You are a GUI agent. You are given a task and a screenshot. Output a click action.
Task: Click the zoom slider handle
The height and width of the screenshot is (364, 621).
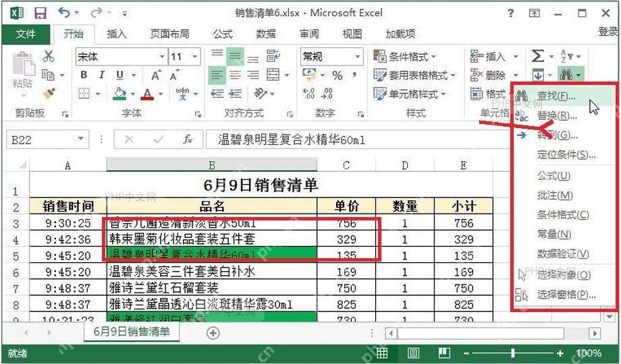pyautogui.click(x=513, y=353)
